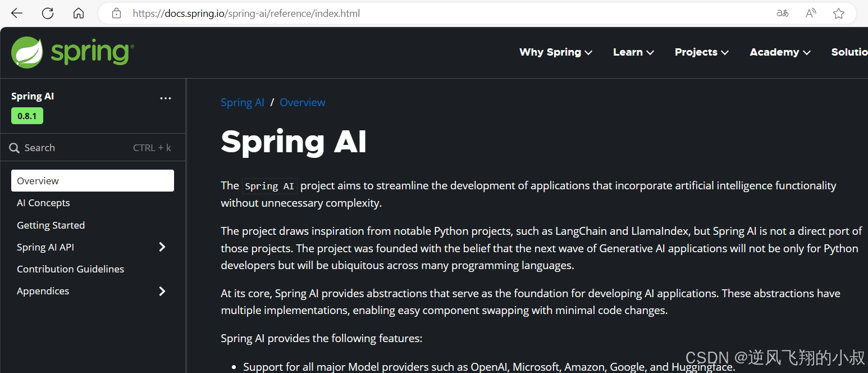Screen dimensions: 868x373
Task: Open the three-dots menu beside Spring AI
Action: pyautogui.click(x=166, y=98)
